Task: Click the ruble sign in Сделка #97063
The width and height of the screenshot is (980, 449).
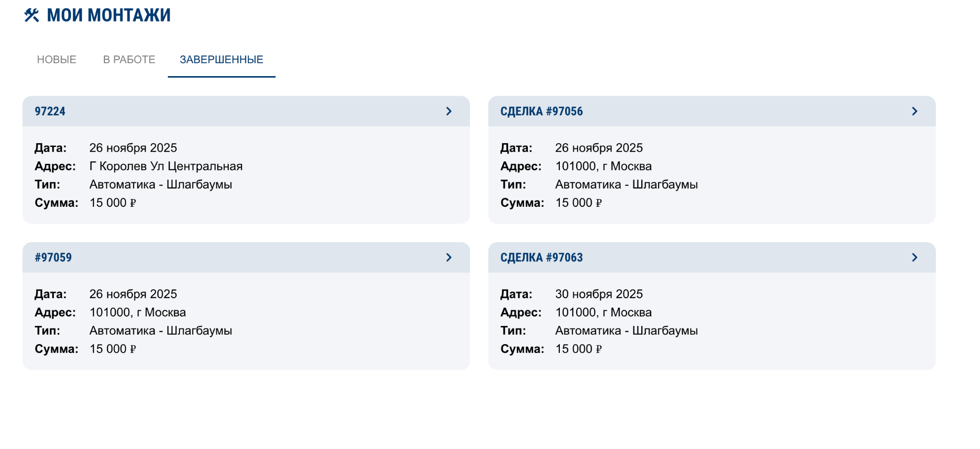Action: 599,349
